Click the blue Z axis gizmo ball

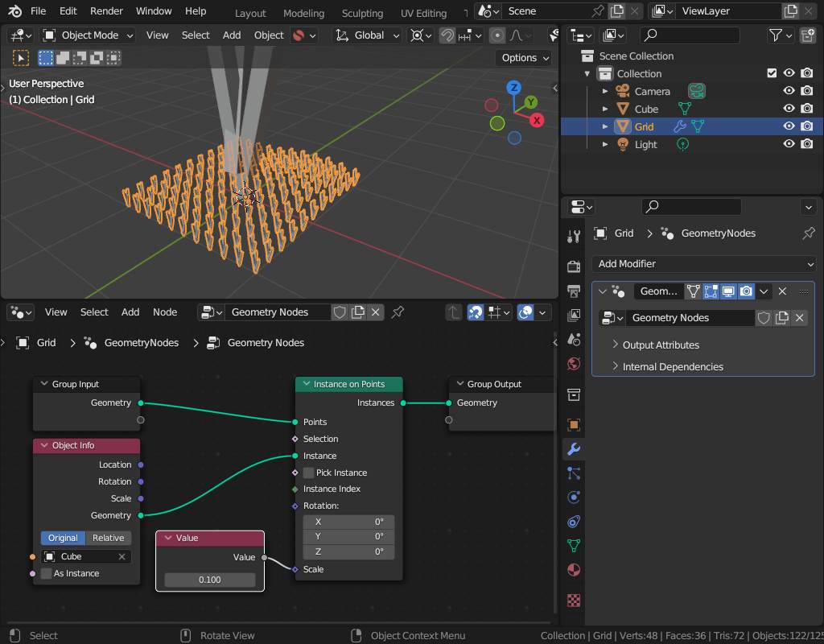513,88
